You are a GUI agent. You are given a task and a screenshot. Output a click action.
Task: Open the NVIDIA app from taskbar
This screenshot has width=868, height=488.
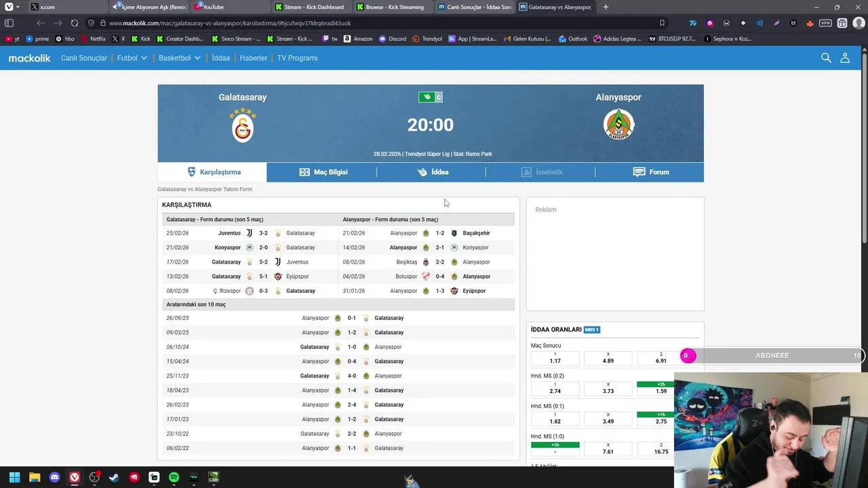coord(214,477)
